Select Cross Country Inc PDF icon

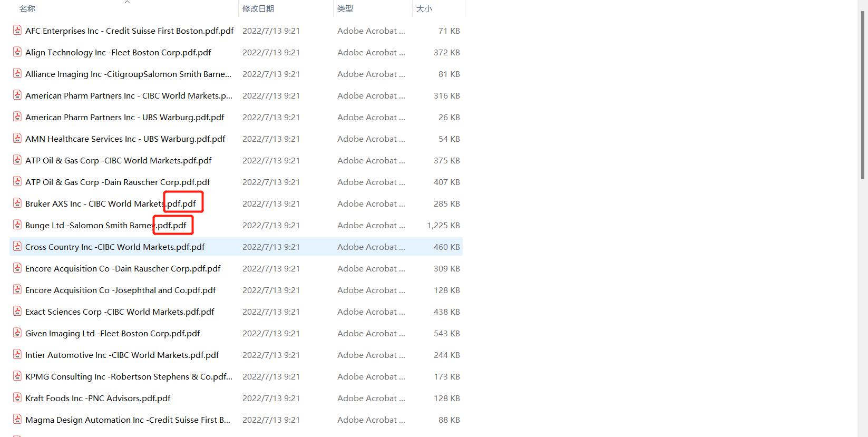click(x=17, y=246)
